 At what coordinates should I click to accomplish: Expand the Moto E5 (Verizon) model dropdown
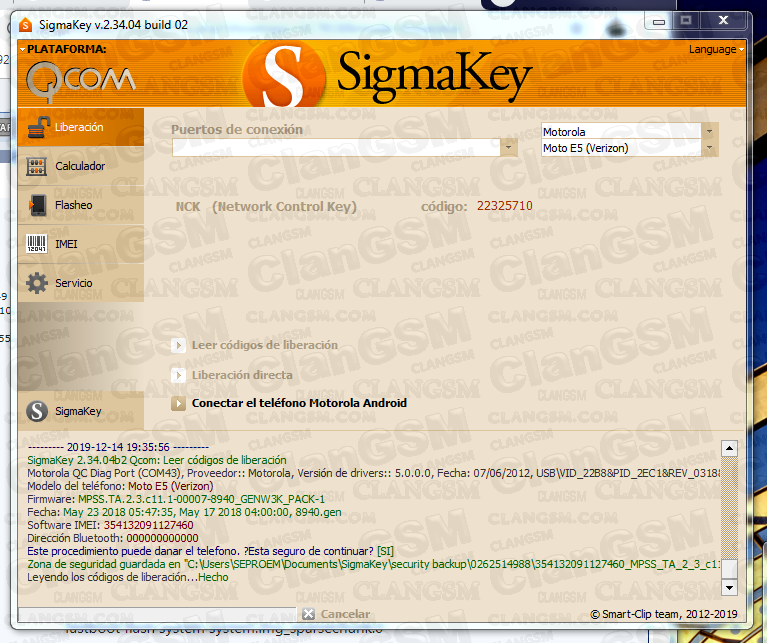709,148
